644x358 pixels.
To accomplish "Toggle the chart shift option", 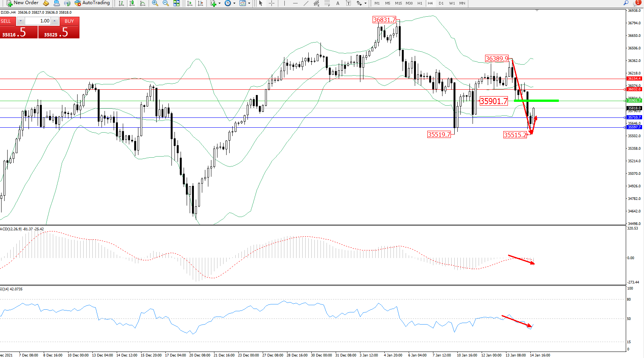I will (x=200, y=3).
